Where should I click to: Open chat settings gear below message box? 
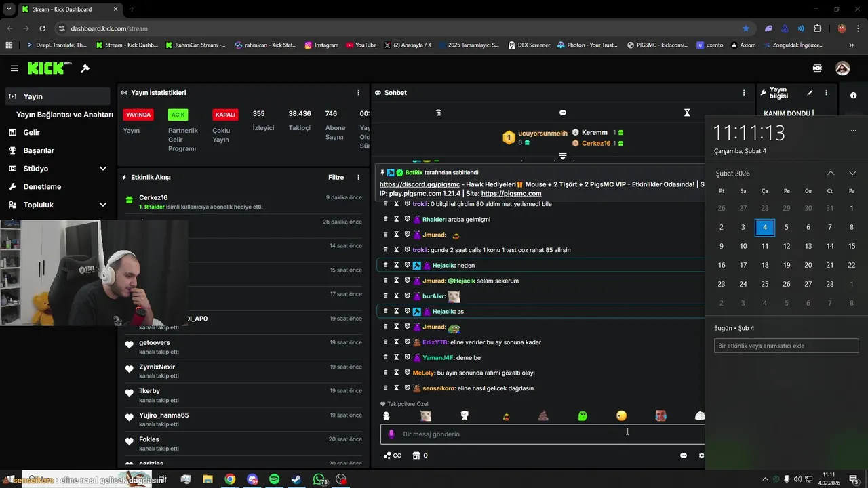[702, 455]
